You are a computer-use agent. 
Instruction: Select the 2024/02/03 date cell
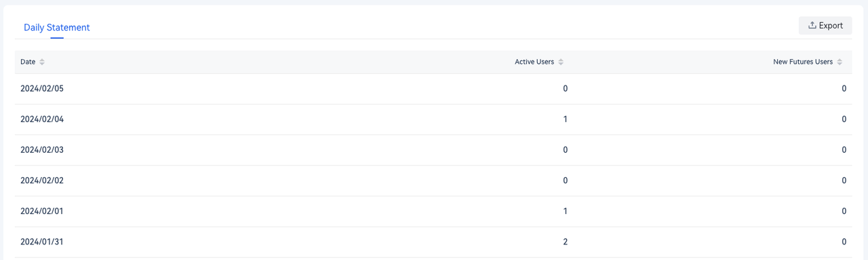(x=42, y=150)
